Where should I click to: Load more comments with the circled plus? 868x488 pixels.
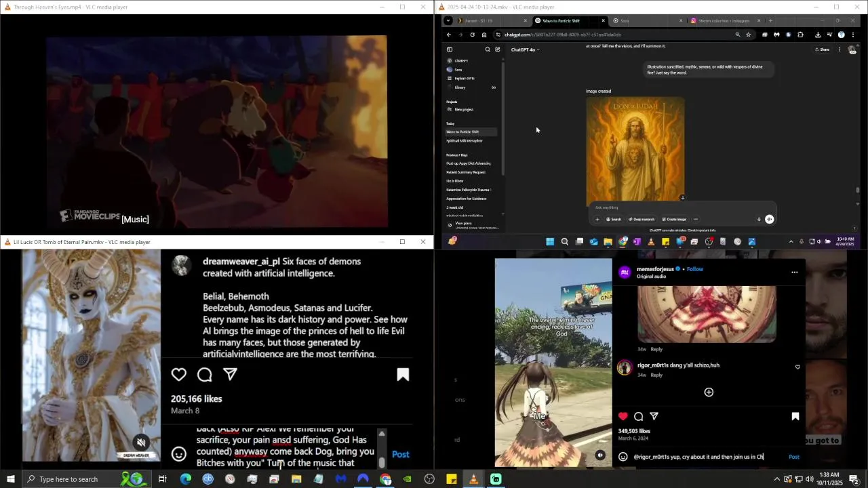(709, 392)
